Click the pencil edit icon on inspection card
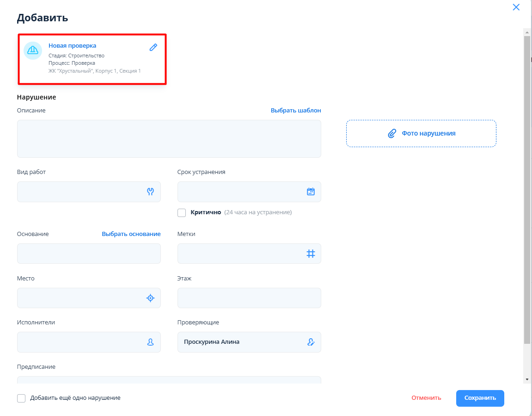The height and width of the screenshot is (416, 532). (153, 47)
